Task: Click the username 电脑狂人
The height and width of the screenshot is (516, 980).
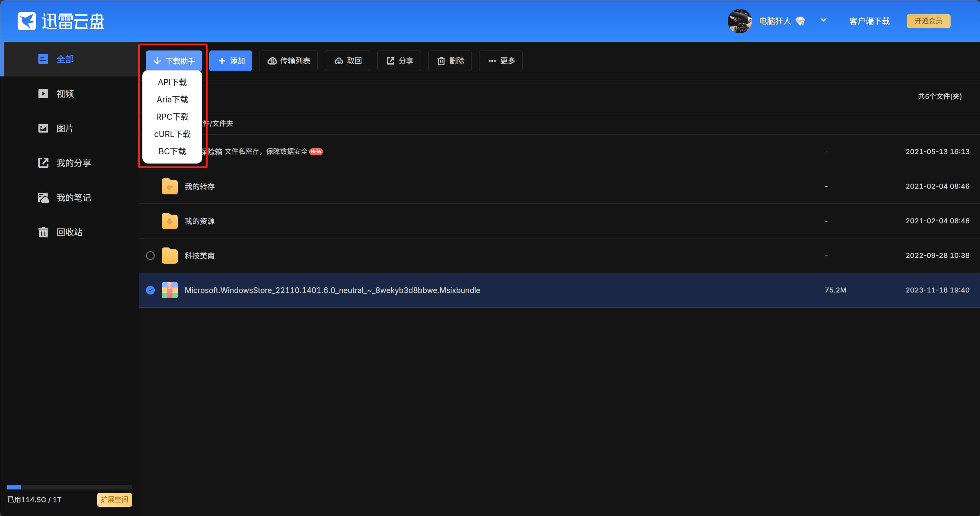Action: [775, 21]
